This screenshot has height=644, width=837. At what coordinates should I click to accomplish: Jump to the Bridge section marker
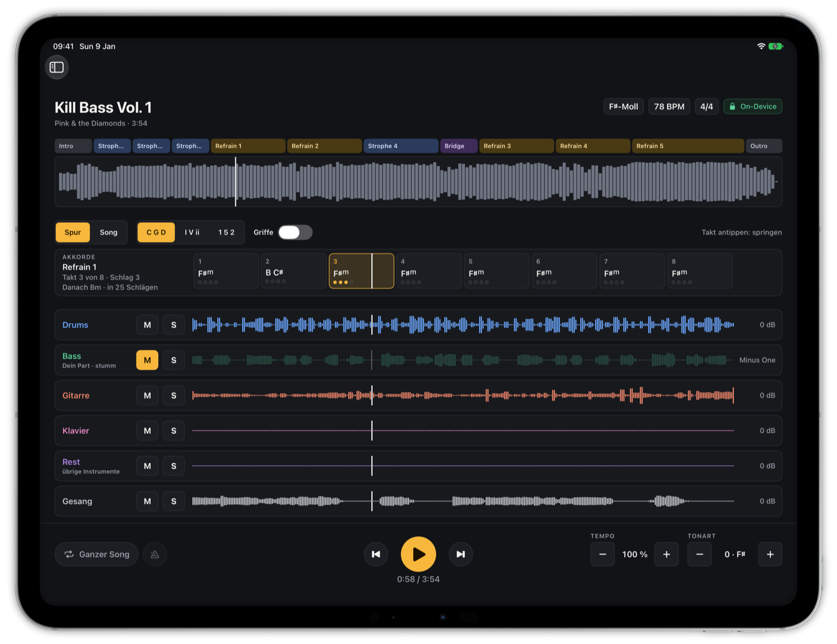pyautogui.click(x=459, y=146)
